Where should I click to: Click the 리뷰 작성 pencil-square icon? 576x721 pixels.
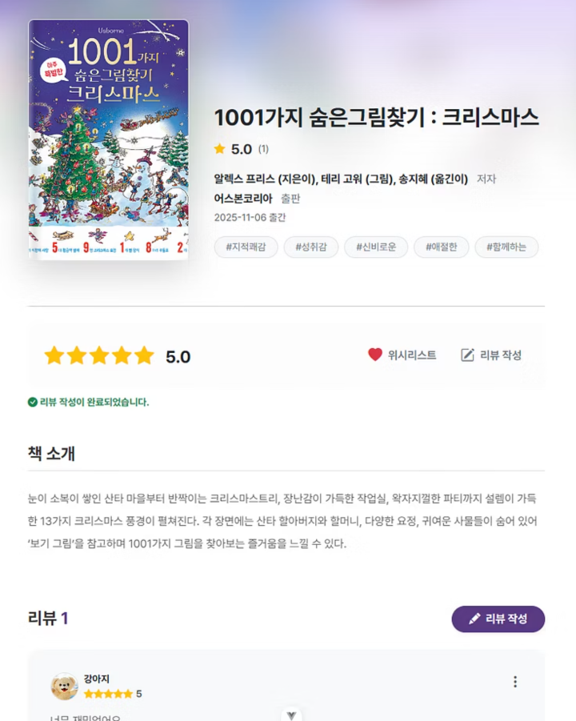[x=467, y=355]
